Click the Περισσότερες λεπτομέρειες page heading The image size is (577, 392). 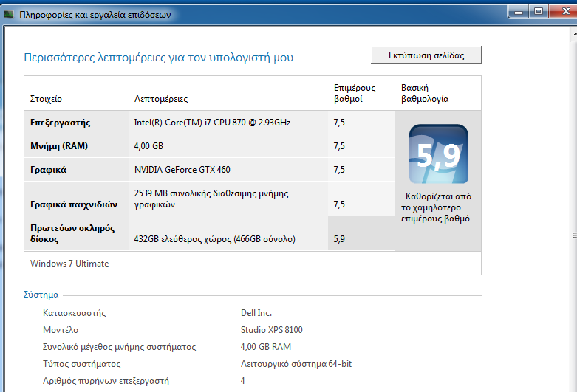click(159, 58)
